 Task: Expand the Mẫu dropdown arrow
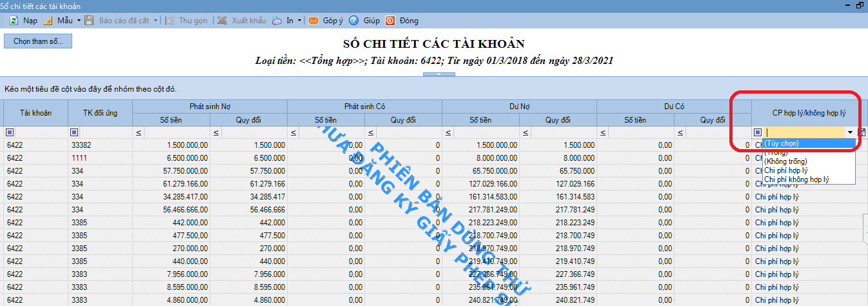(x=79, y=21)
